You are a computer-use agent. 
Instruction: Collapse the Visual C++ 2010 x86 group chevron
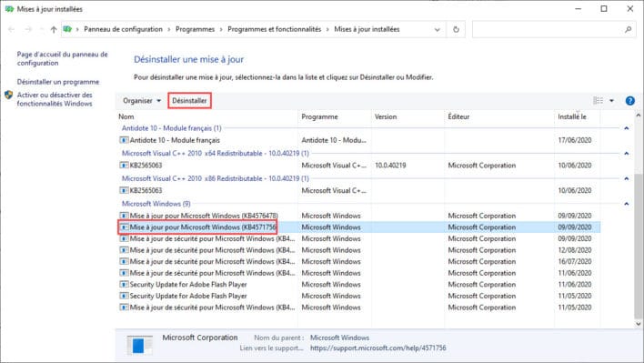pyautogui.click(x=627, y=178)
